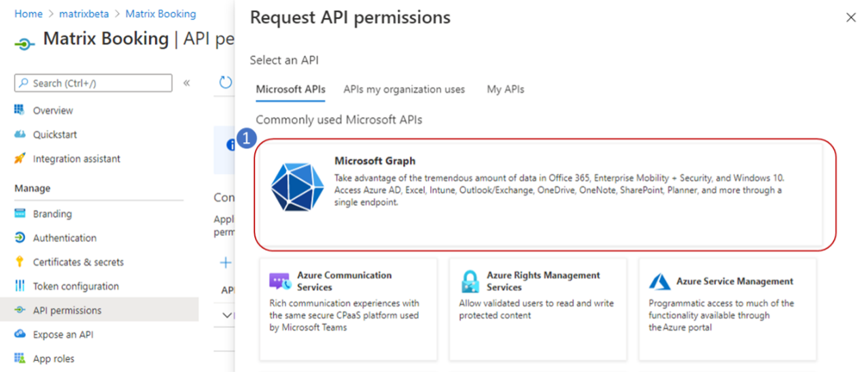Click the Authentication icon

pos(19,238)
